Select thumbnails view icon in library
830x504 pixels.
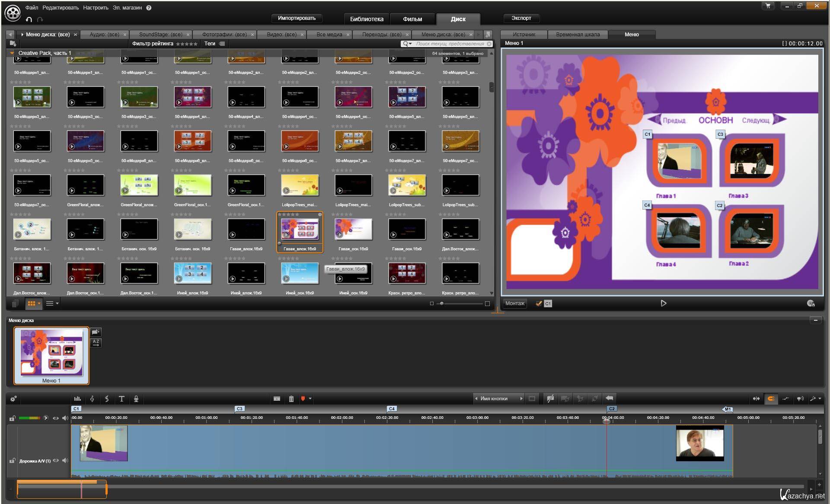point(32,303)
